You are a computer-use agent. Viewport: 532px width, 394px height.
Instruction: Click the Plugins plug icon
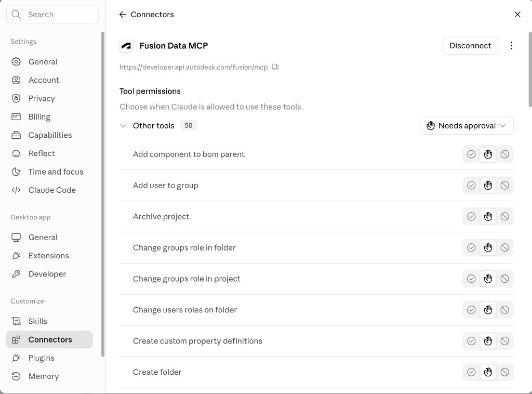point(16,358)
